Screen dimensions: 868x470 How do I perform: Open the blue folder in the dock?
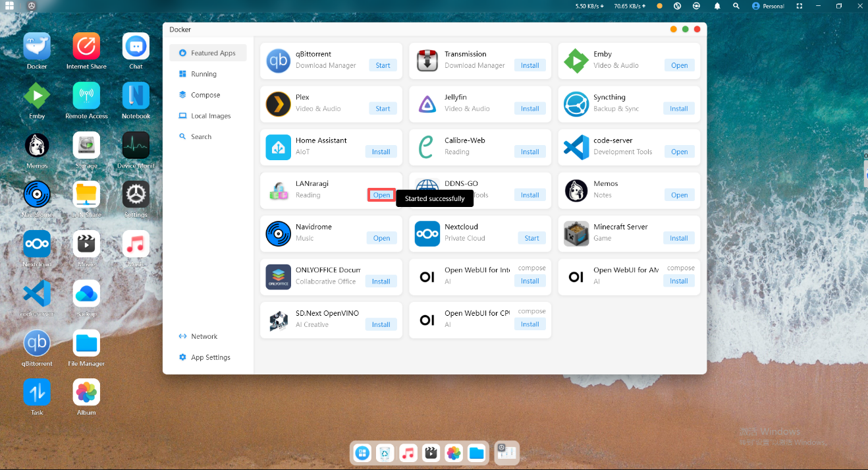pyautogui.click(x=477, y=453)
